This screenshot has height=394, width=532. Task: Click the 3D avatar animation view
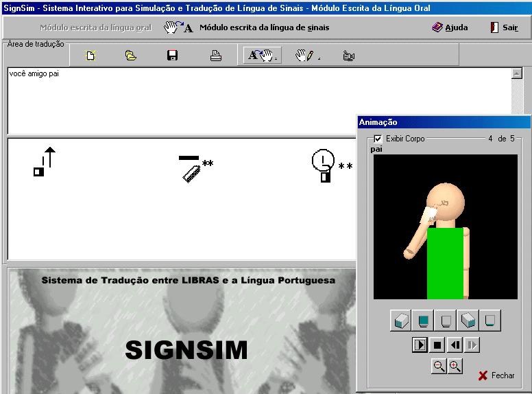tap(446, 227)
